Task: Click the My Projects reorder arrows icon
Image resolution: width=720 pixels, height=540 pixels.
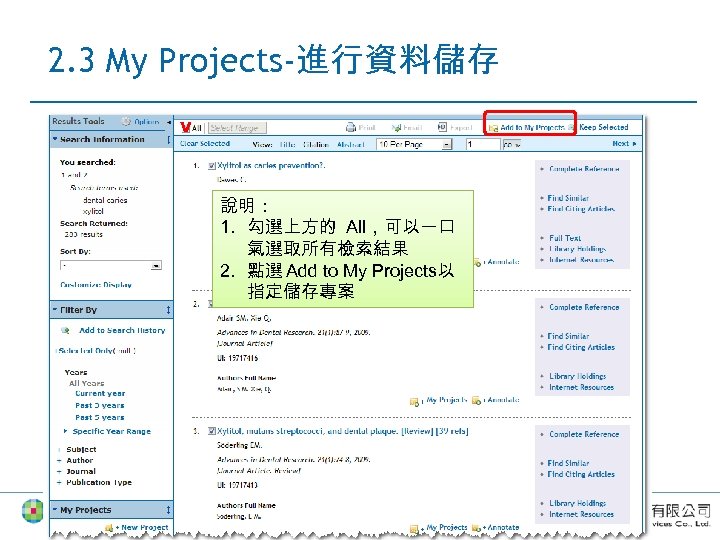Action: pos(168,510)
